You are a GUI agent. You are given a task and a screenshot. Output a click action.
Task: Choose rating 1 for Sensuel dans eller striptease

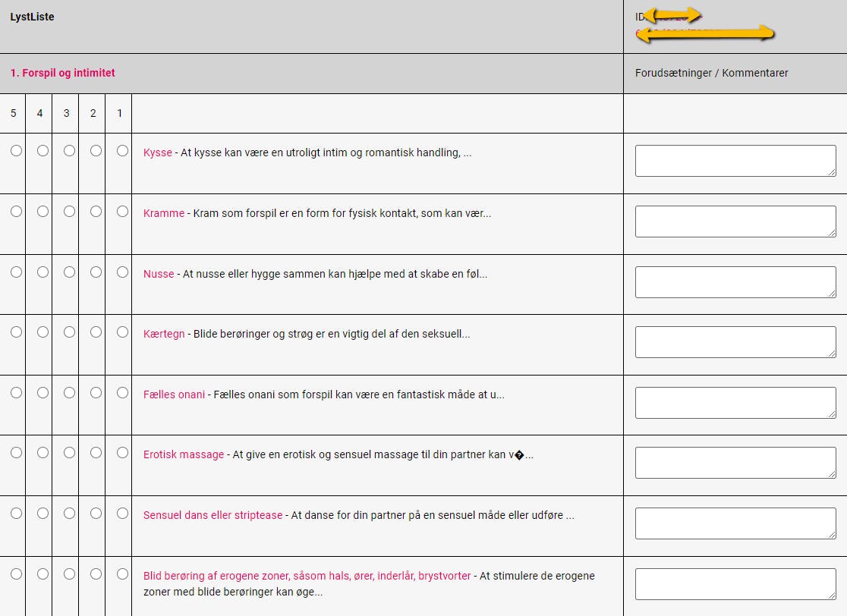click(122, 514)
